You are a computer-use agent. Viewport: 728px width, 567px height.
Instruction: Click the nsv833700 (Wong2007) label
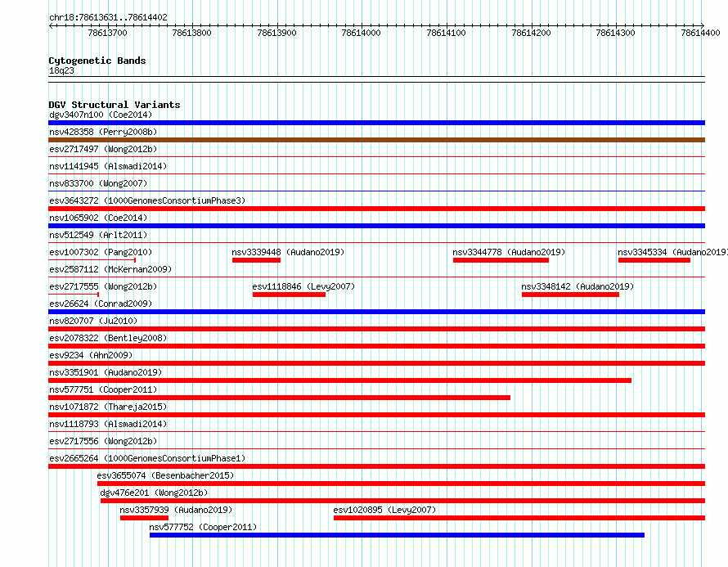pyautogui.click(x=98, y=183)
